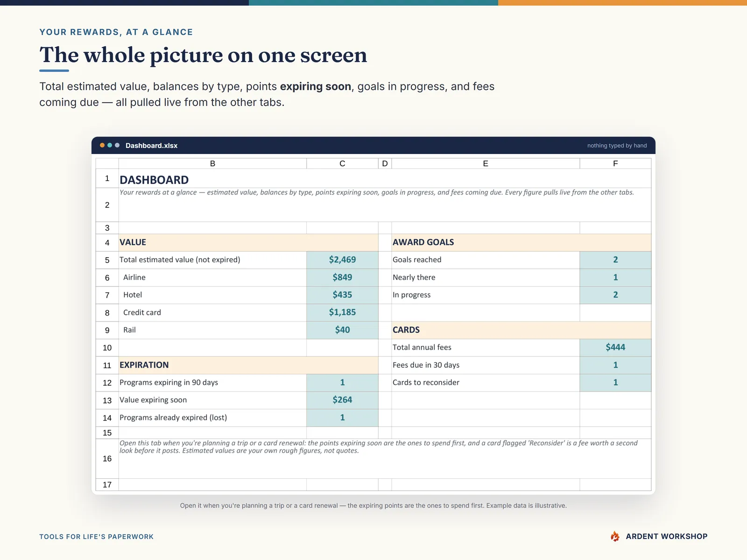This screenshot has height=560, width=747.
Task: Click 'Programs already expired (lost)' label
Action: pyautogui.click(x=173, y=418)
